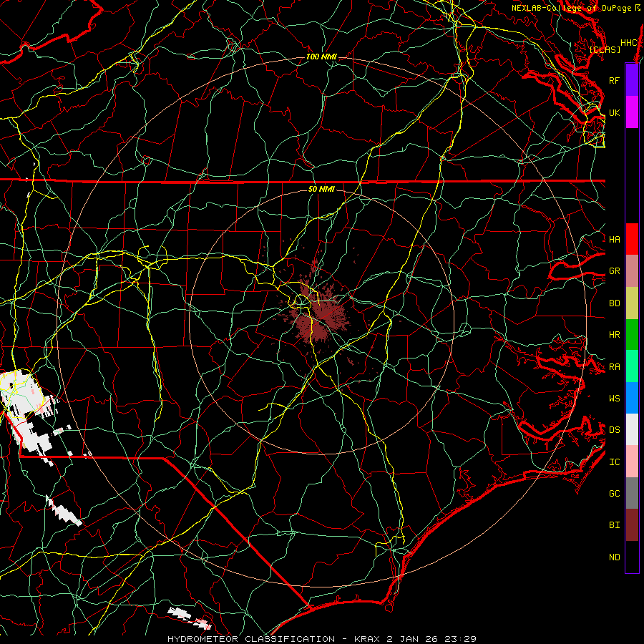644x644 pixels.
Task: Pick the dark green HR legend swatch
Action: click(632, 335)
